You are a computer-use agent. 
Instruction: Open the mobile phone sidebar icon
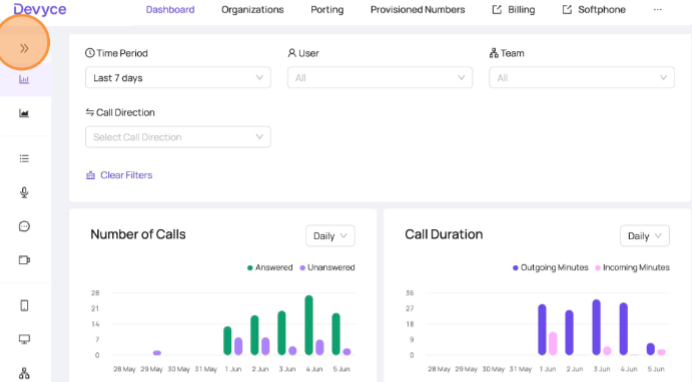[x=24, y=305]
